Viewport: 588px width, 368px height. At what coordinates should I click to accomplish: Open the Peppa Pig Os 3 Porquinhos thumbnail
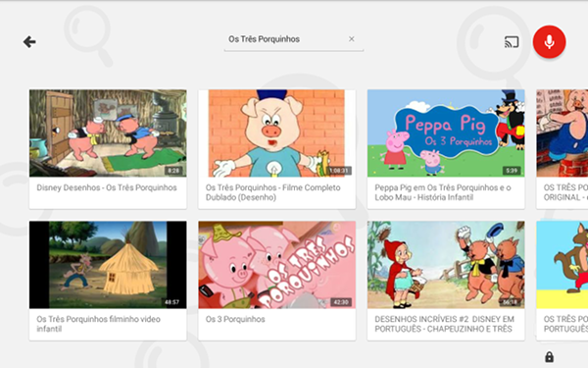pos(446,132)
